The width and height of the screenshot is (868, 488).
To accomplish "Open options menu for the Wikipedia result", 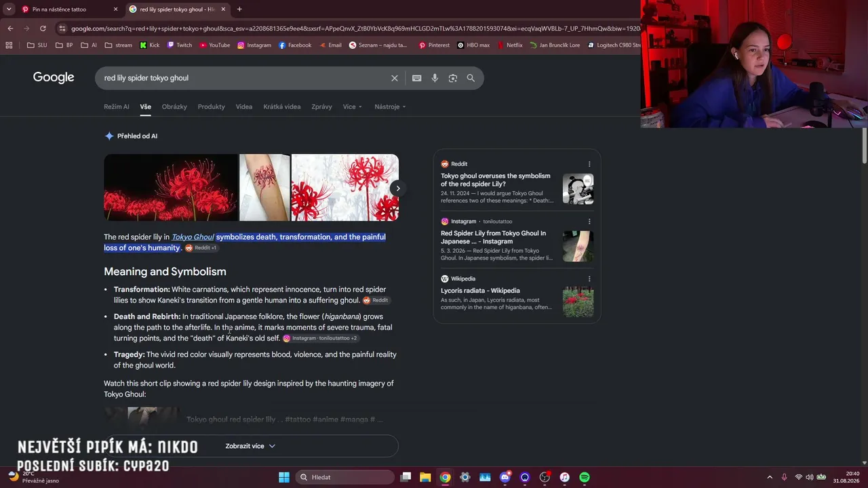I will 589,279.
